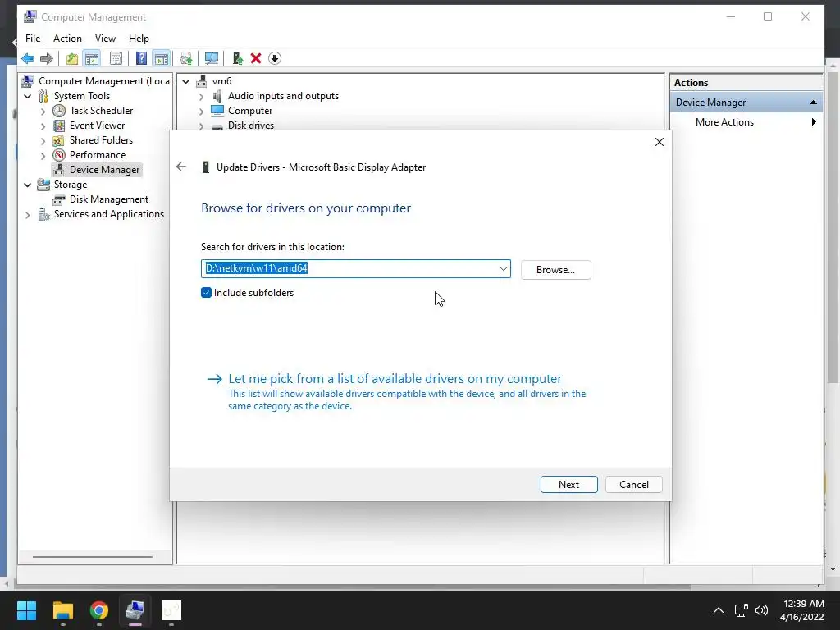Click the Shared Folders icon
This screenshot has height=630, width=840.
pyautogui.click(x=59, y=140)
